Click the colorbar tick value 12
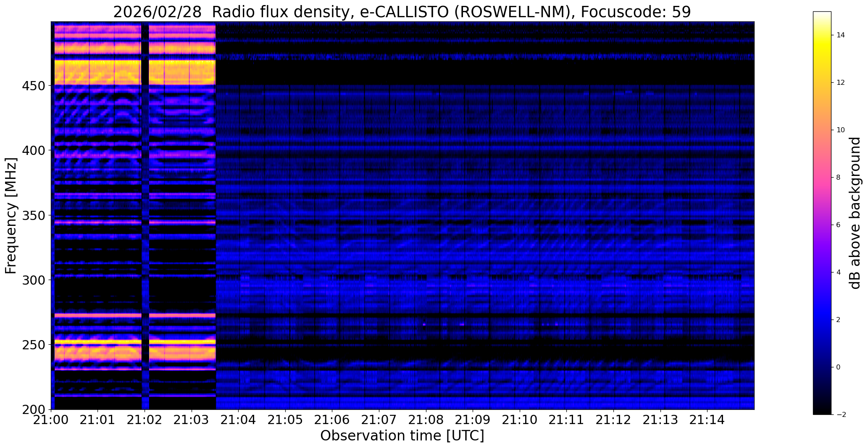Viewport: 868px width, 448px height. click(x=841, y=83)
